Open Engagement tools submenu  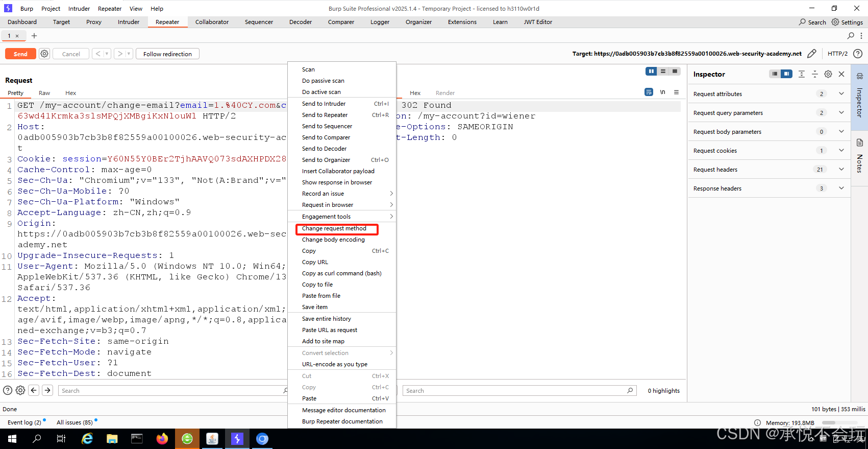(342, 217)
